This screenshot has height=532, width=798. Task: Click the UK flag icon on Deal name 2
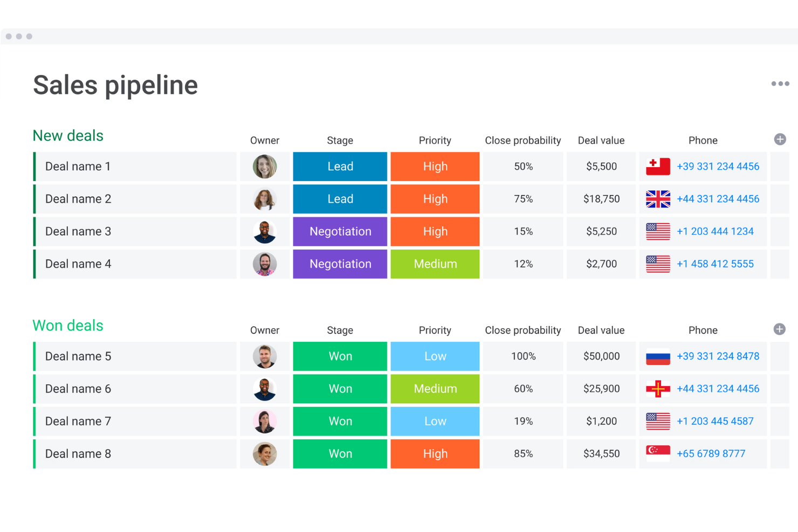click(657, 199)
